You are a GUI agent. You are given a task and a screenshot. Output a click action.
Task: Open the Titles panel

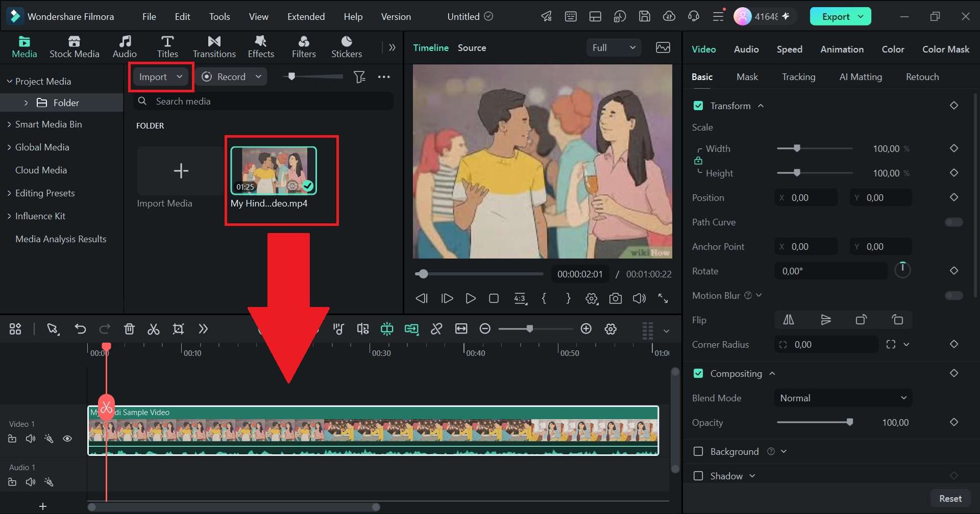click(x=167, y=46)
